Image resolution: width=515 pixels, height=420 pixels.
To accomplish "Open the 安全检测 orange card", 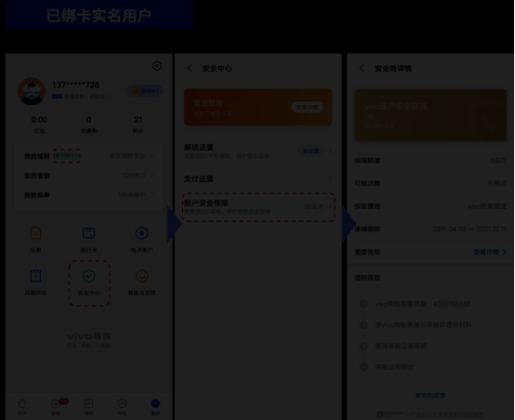I will click(257, 107).
